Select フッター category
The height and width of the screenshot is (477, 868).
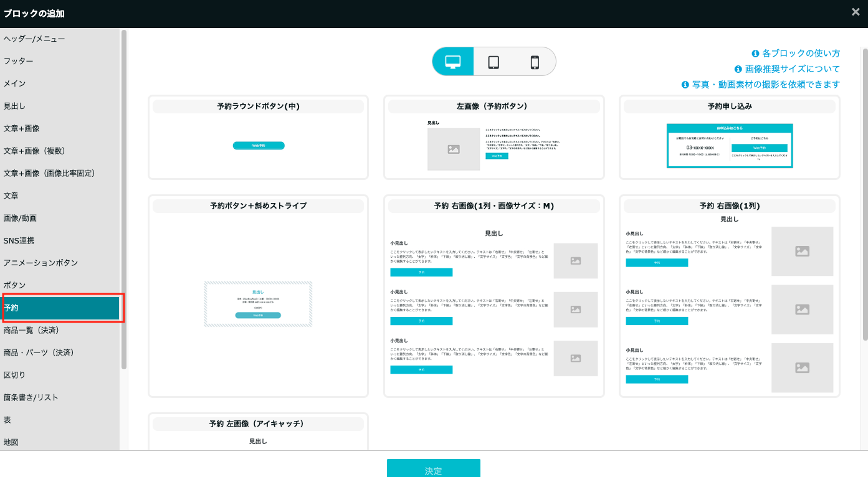pyautogui.click(x=60, y=61)
